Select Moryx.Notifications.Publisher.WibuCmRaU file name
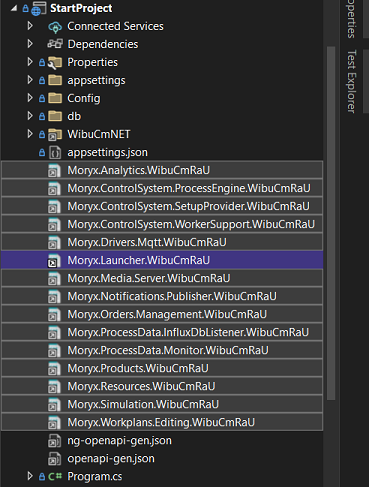Screen dimensions: 369x487 point(172,296)
